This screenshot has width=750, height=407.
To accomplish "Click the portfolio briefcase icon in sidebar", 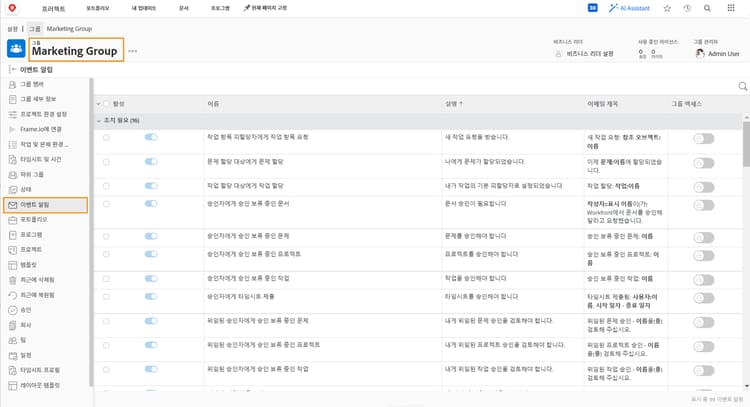I will (x=12, y=220).
